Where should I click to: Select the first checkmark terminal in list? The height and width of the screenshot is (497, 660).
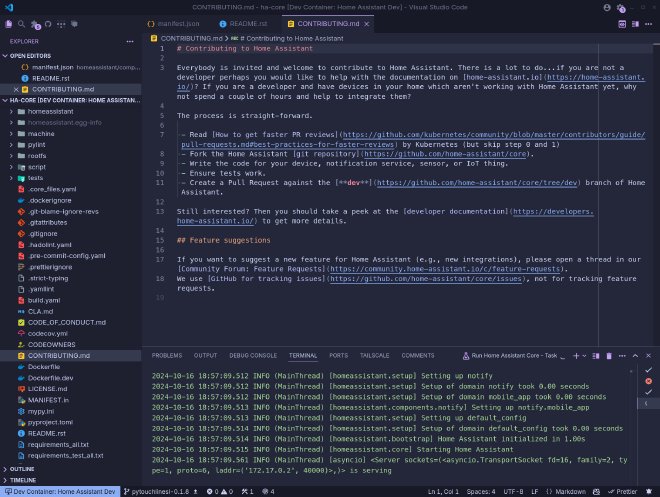(x=649, y=370)
